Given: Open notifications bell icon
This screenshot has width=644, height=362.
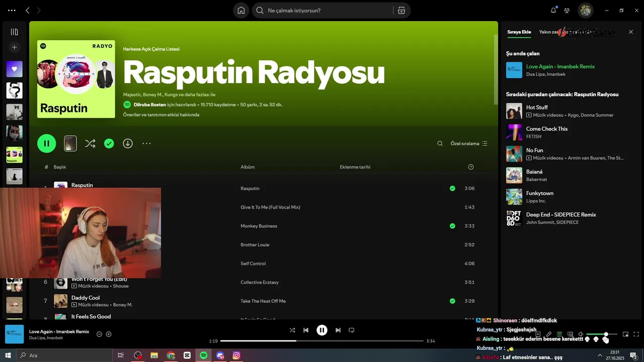Looking at the screenshot, I should coord(553,11).
